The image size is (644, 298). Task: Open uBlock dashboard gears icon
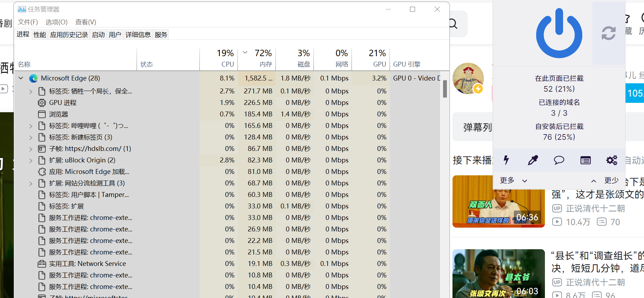(x=612, y=160)
